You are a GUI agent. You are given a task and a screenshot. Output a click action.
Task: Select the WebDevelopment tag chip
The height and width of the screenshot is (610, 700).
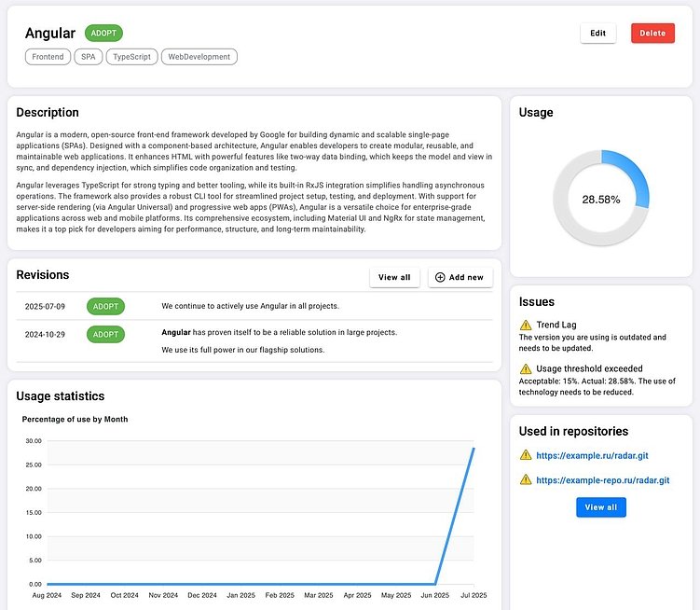(x=199, y=57)
